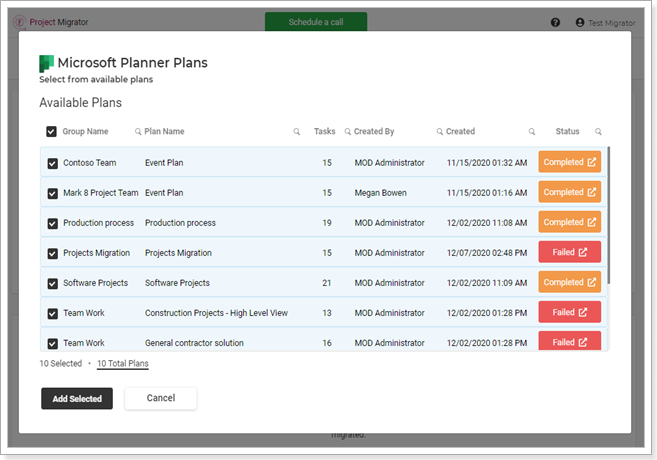The image size is (657, 460).
Task: Sort by Tasks column header
Action: pos(325,132)
